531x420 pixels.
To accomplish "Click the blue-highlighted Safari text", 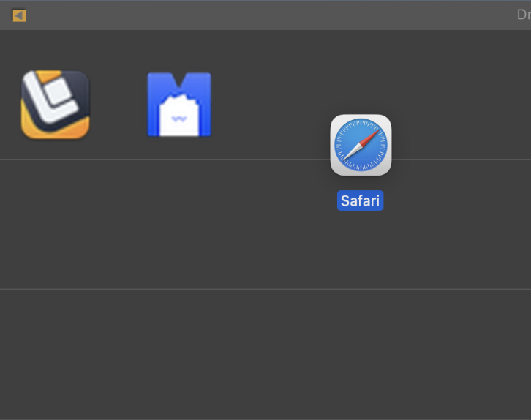I will click(360, 200).
